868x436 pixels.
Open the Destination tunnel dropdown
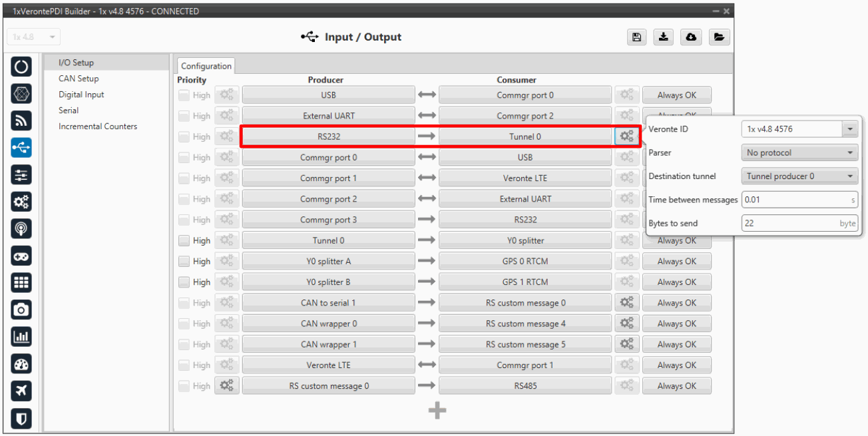coord(799,176)
